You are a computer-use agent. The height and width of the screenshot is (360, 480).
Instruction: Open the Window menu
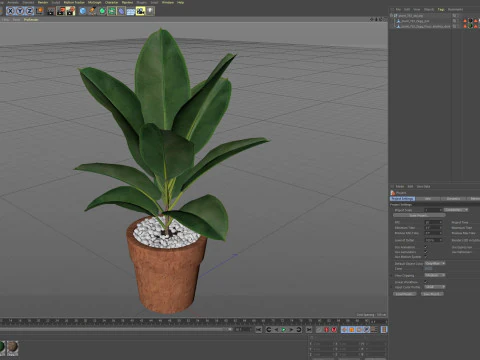coord(168,2)
